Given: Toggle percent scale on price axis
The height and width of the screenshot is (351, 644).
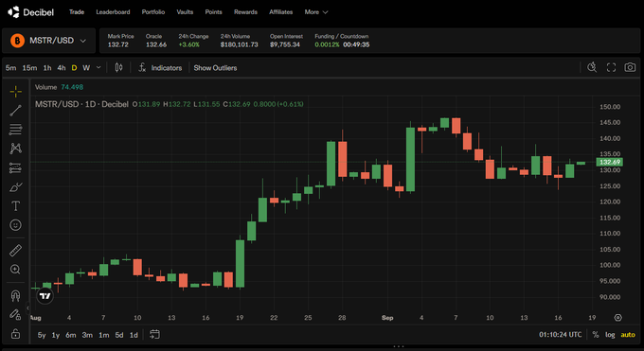Looking at the screenshot, I should pos(596,335).
